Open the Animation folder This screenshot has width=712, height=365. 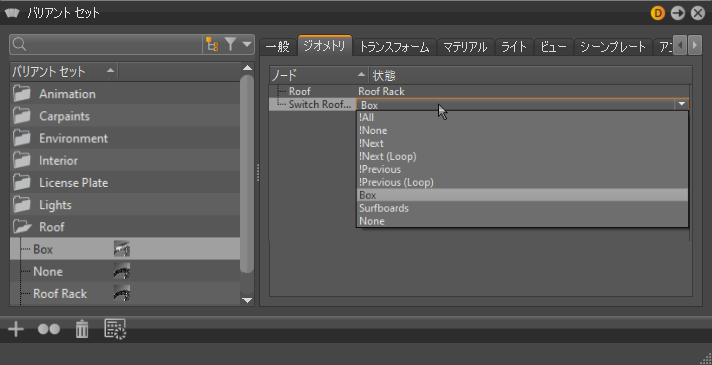[x=124, y=94]
